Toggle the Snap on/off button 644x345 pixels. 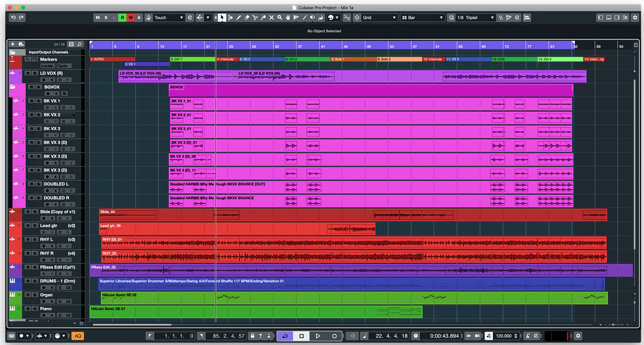point(357,18)
